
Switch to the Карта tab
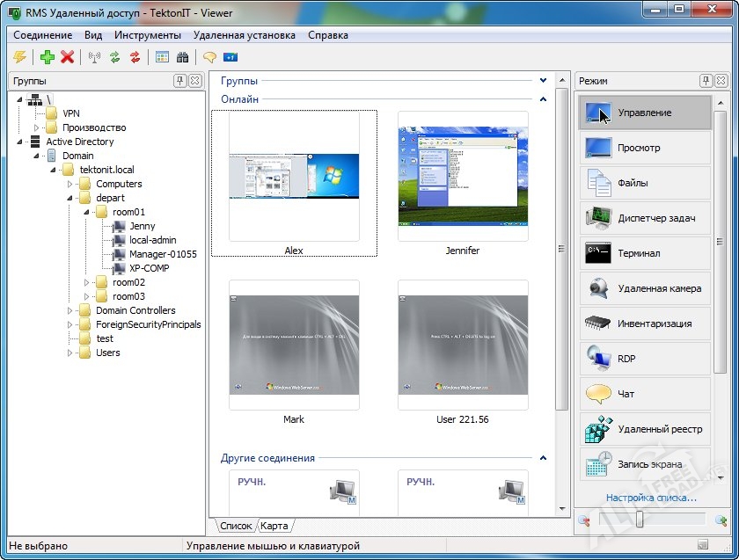[274, 526]
